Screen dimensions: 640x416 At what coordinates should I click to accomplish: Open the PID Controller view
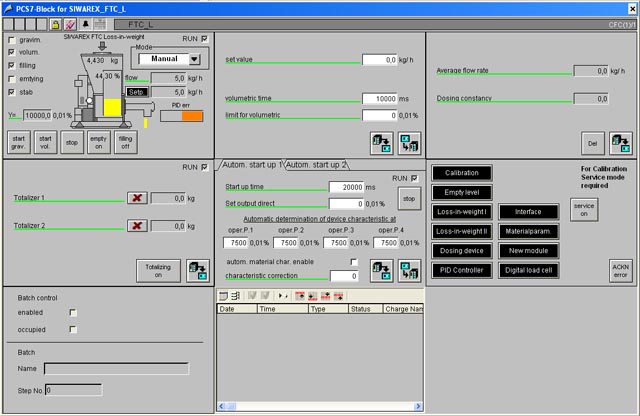[x=461, y=270]
